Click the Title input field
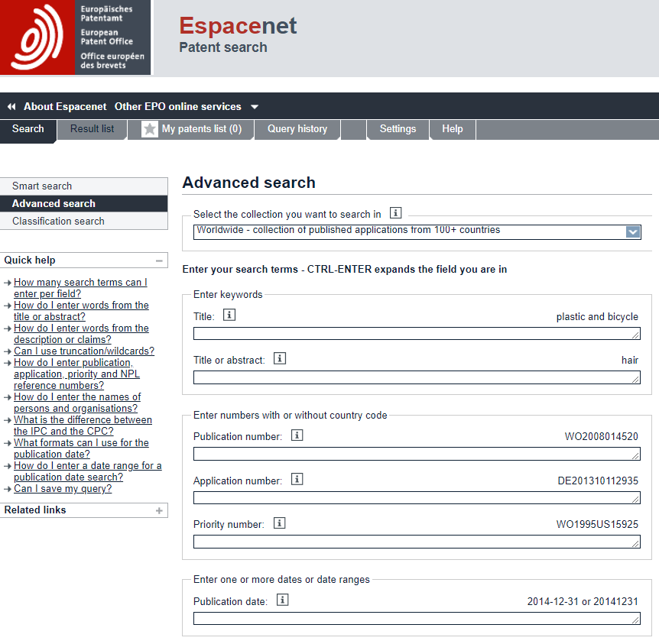Image resolution: width=659 pixels, height=644 pixels. point(417,334)
